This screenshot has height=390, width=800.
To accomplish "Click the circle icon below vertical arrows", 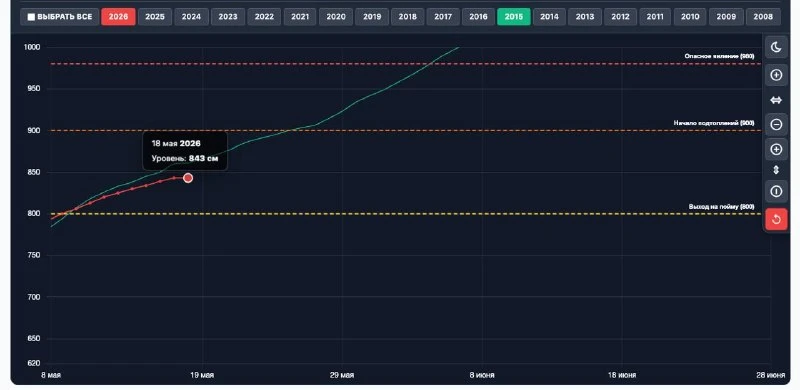I will point(776,191).
